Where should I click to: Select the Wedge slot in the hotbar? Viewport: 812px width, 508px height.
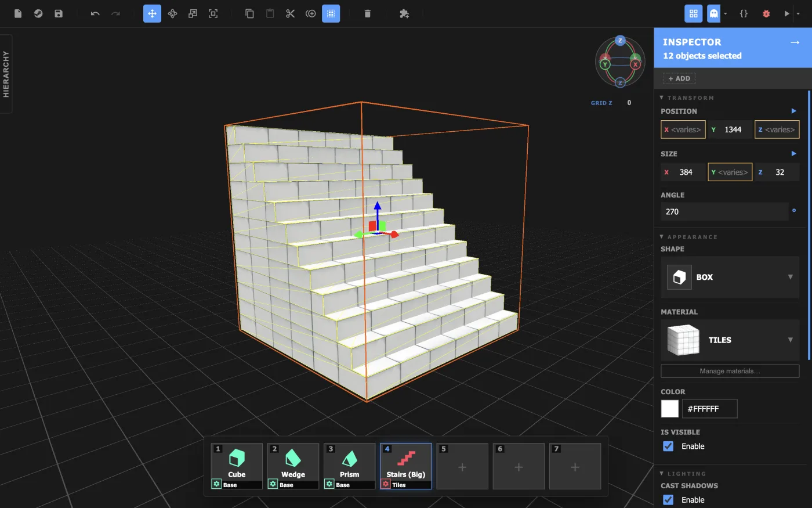(x=293, y=466)
